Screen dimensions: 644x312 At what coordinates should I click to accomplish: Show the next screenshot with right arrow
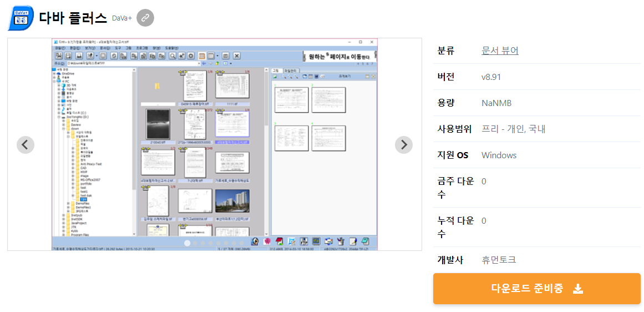point(404,144)
